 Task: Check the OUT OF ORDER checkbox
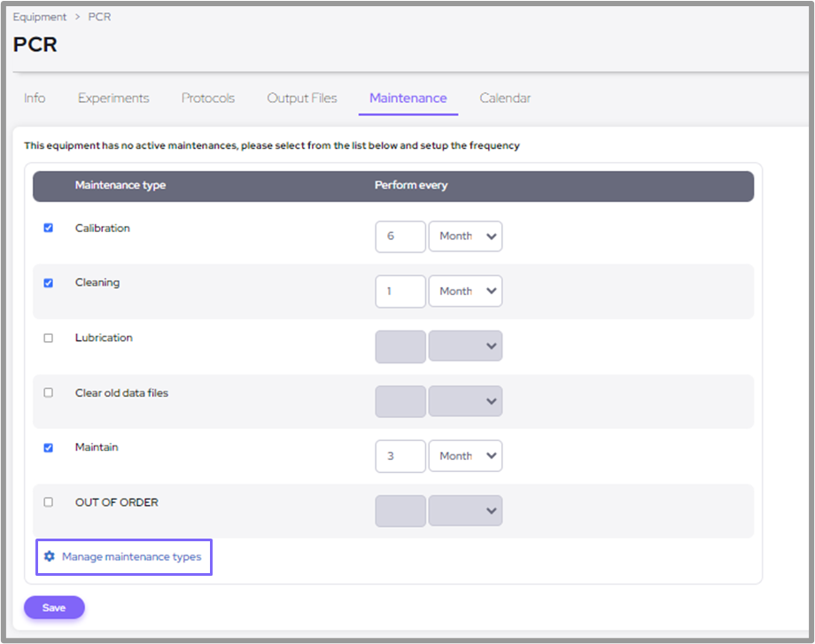[49, 502]
